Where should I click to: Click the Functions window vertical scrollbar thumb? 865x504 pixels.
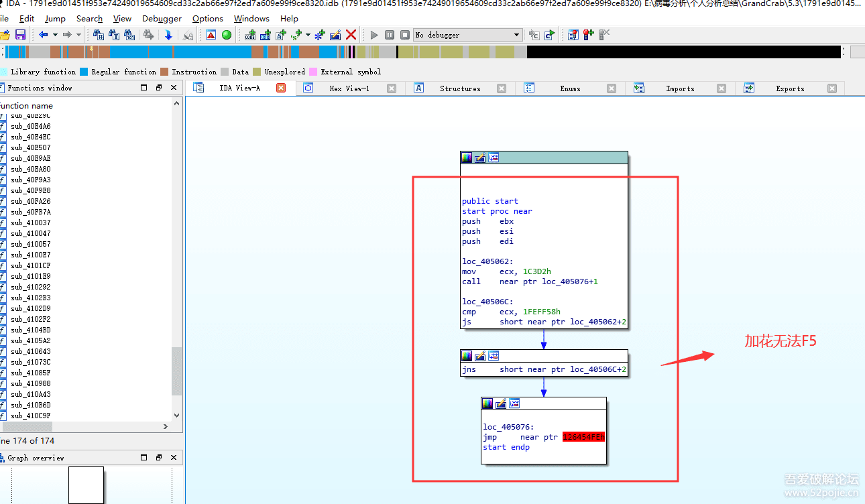click(177, 371)
